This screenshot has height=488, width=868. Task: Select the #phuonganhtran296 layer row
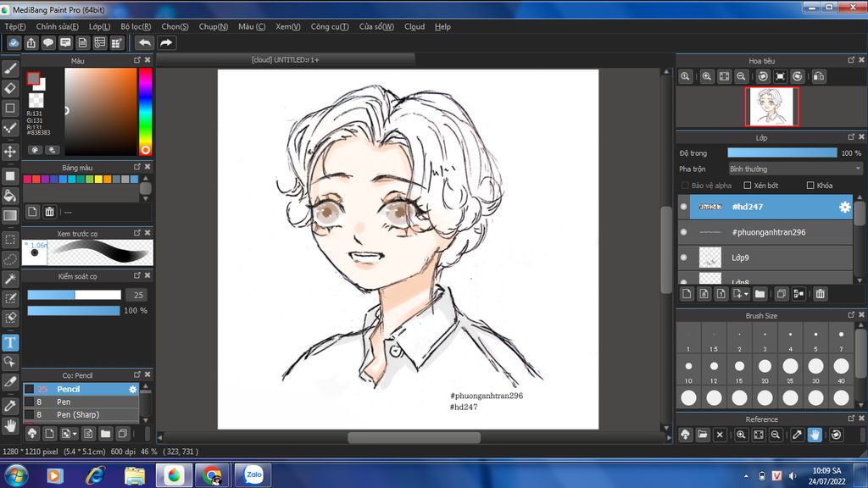pyautogui.click(x=765, y=232)
